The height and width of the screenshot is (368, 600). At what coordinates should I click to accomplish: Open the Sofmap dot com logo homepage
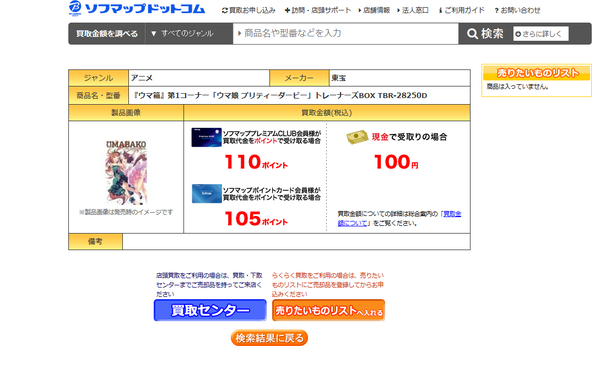(x=137, y=8)
